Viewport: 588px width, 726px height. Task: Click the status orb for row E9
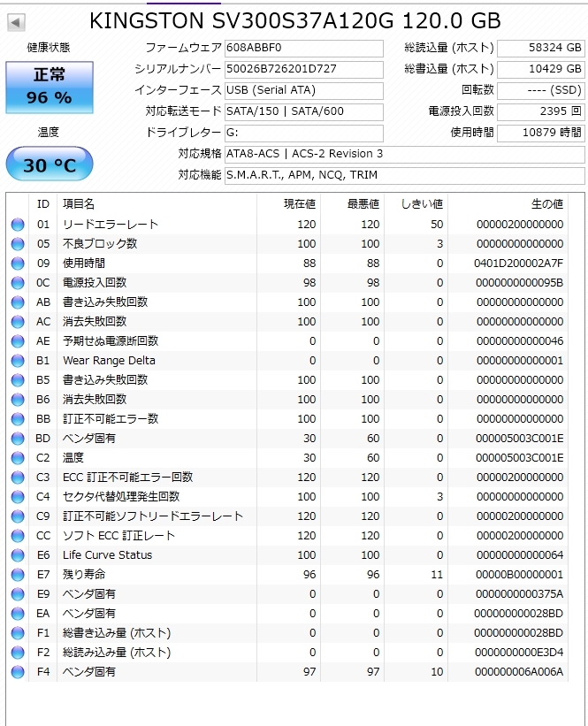tap(18, 594)
